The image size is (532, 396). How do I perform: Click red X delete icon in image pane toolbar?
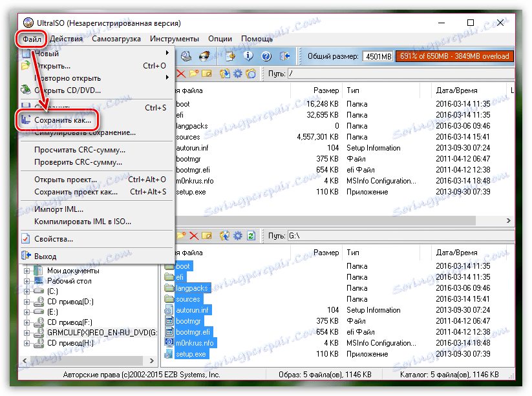[181, 74]
